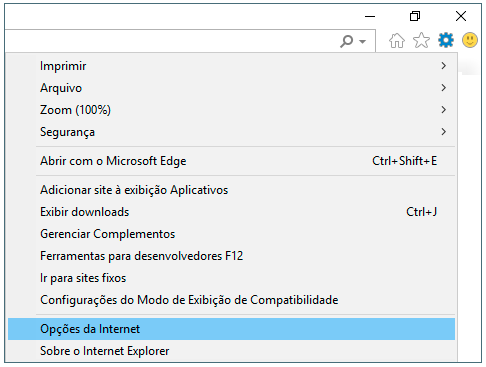The image size is (486, 367).
Task: Expand the Arquivo submenu arrow
Action: [x=443, y=88]
